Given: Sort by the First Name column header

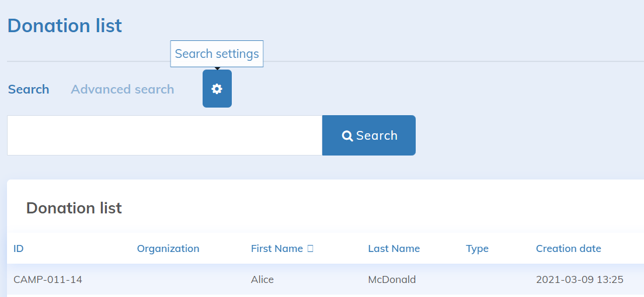Looking at the screenshot, I should (x=277, y=248).
